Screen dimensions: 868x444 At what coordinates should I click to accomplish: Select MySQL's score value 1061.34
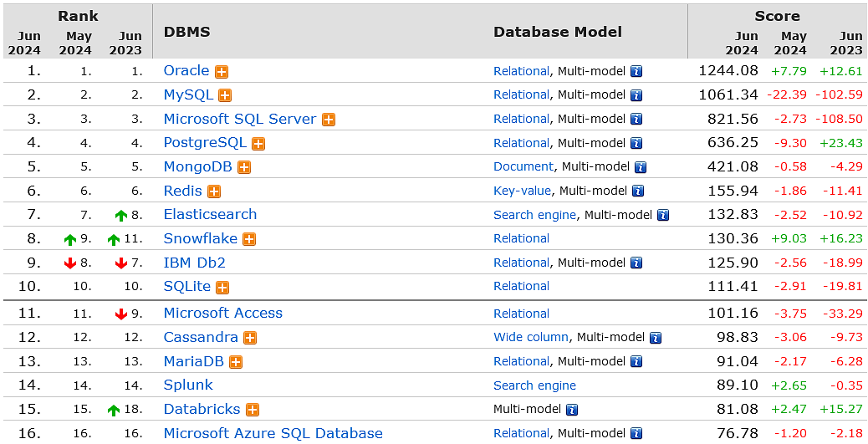(x=728, y=94)
